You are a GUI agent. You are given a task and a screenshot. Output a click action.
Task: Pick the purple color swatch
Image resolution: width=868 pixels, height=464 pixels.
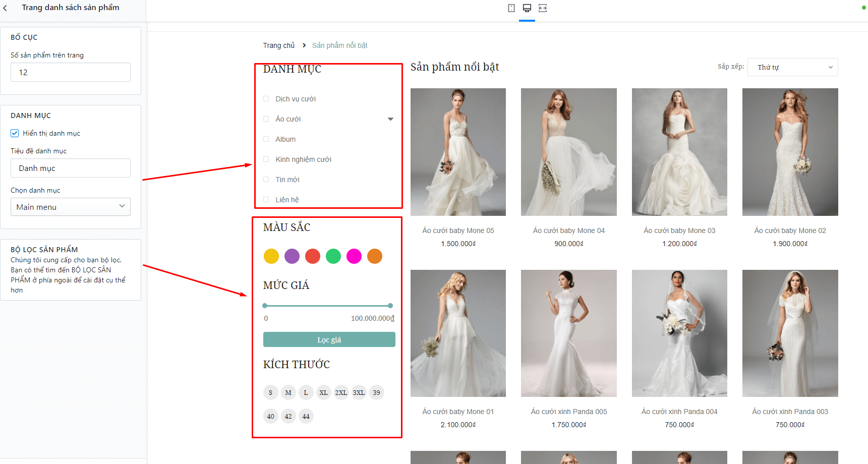(x=292, y=256)
